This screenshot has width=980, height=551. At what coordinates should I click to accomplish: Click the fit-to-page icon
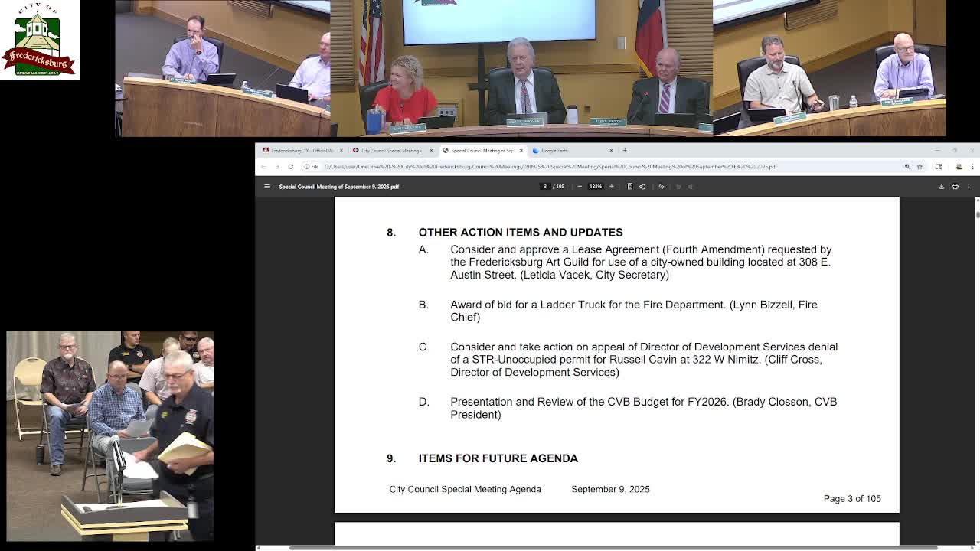coord(630,186)
